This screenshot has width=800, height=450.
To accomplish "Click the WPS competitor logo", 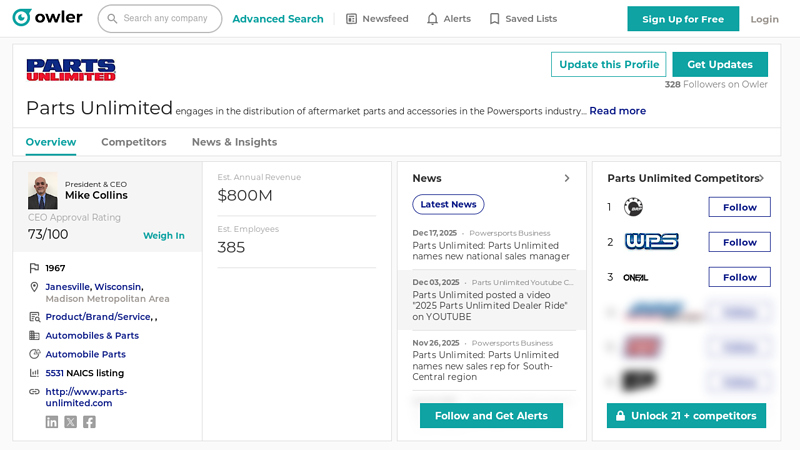I will pos(651,242).
